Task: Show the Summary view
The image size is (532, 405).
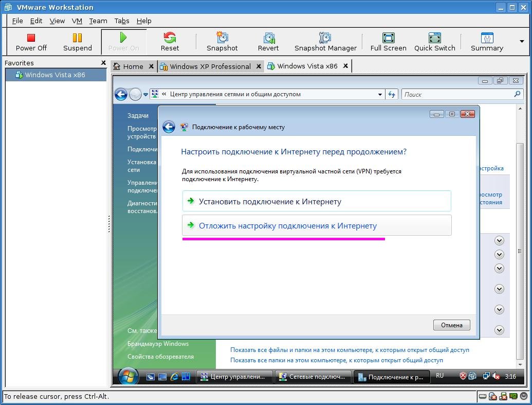Action: 487,42
